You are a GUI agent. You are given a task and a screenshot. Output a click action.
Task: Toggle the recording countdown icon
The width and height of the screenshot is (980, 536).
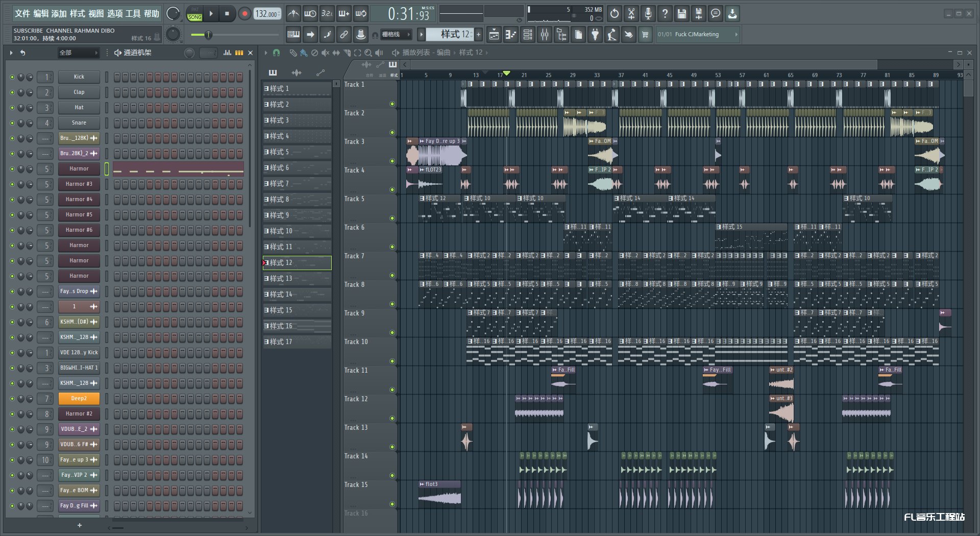click(x=327, y=14)
